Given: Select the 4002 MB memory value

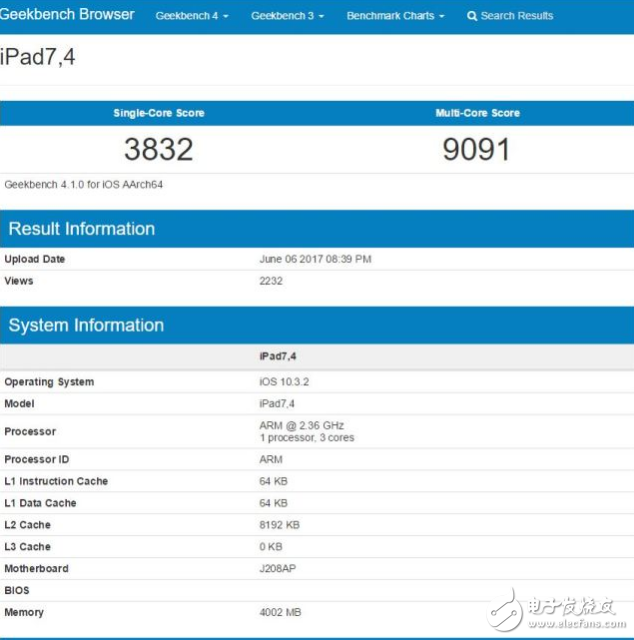Looking at the screenshot, I should coord(280,612).
